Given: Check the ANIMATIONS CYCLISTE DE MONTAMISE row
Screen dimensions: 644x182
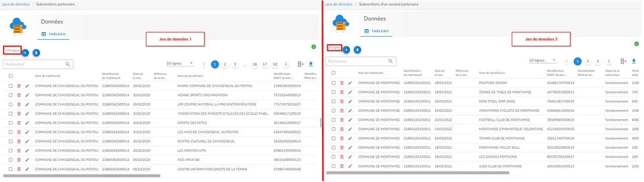Looking at the screenshot, I should tap(333, 111).
